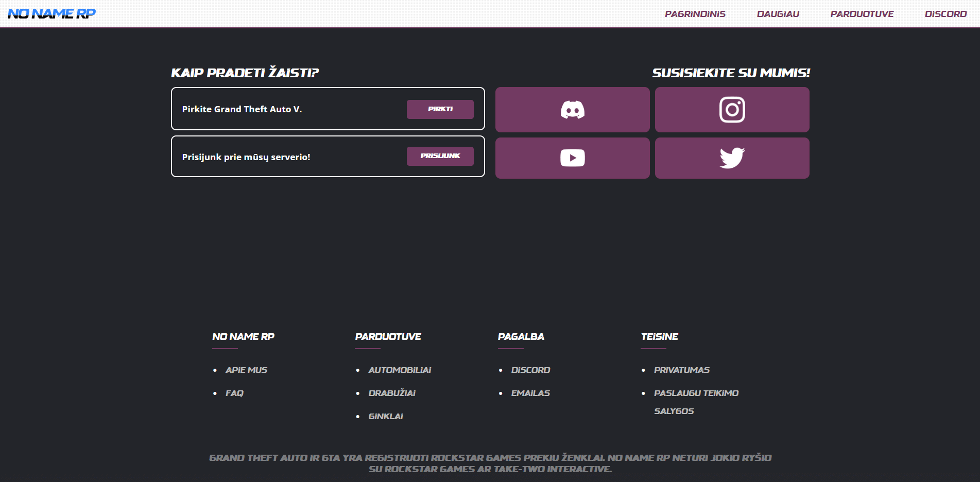Image resolution: width=980 pixels, height=482 pixels.
Task: Open the APIE MUS footer link
Action: pos(246,370)
